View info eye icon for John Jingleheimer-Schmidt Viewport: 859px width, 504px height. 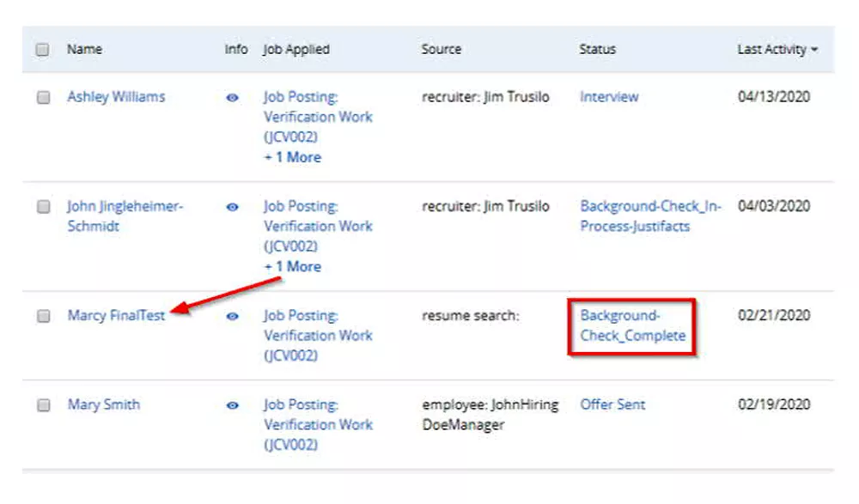click(x=232, y=207)
